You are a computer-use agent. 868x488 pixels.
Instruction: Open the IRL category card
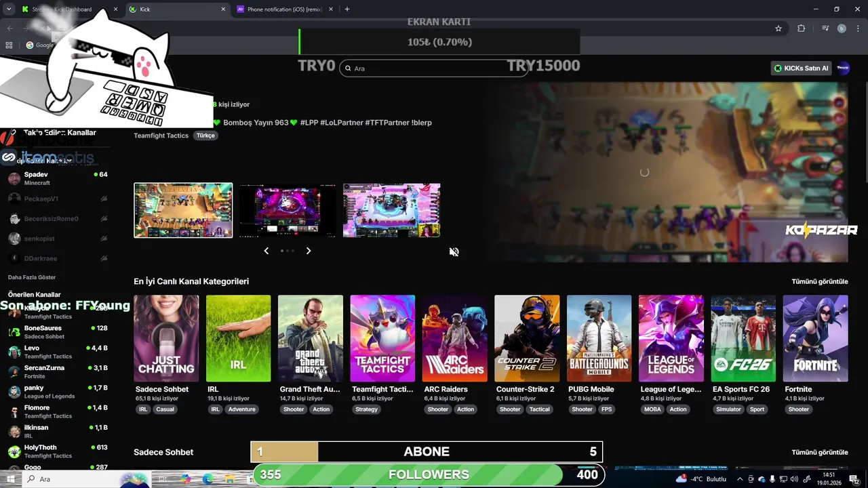[238, 338]
